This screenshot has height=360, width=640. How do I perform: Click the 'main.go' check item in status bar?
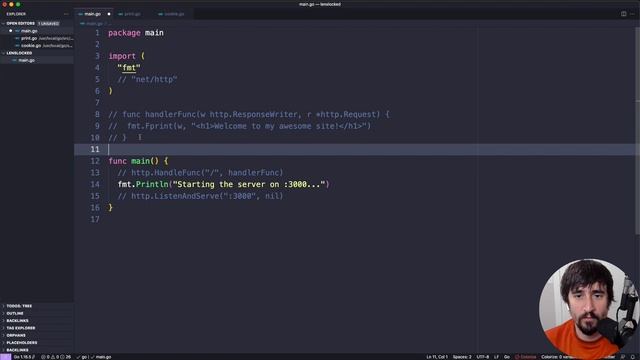[x=101, y=357]
